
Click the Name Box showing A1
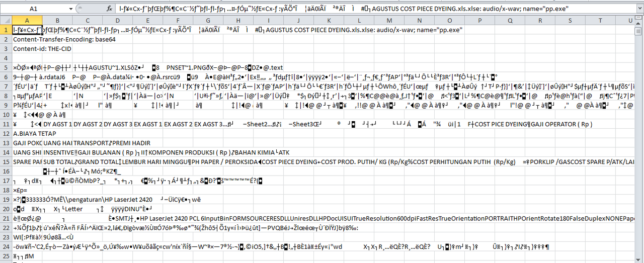(33, 9)
